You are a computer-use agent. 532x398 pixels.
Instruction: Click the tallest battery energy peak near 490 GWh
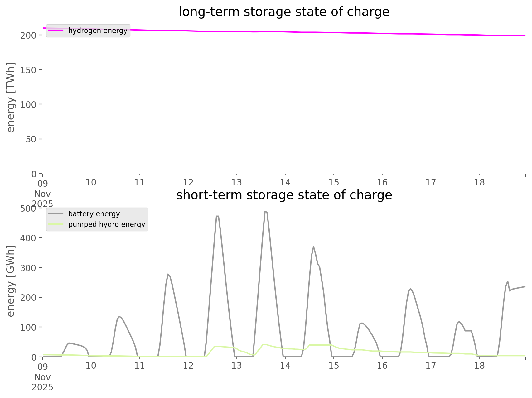pos(265,212)
